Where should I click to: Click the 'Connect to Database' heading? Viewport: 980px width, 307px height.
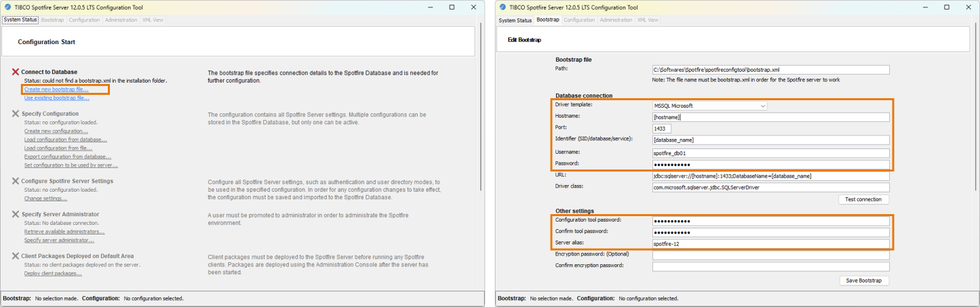coord(49,72)
